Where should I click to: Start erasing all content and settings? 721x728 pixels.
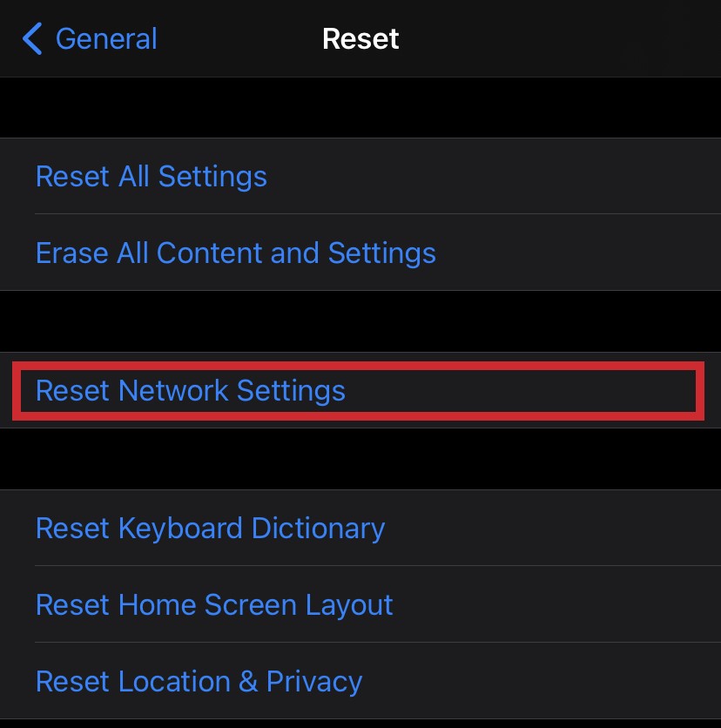236,253
